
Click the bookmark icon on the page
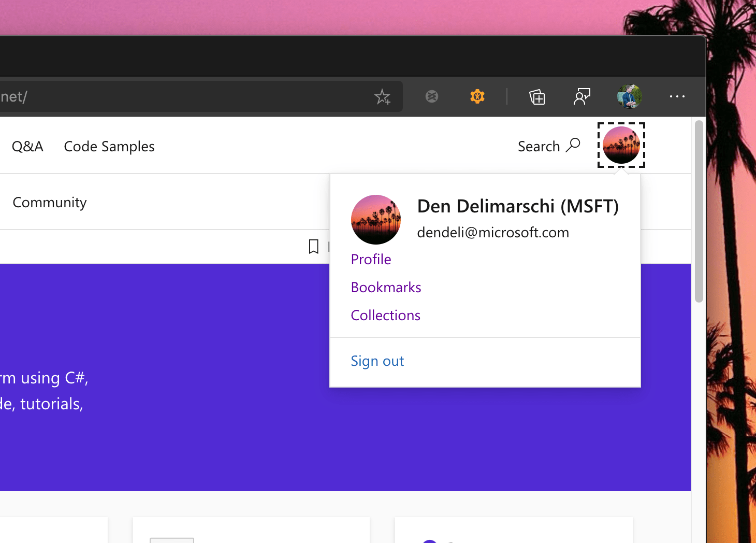tap(313, 247)
